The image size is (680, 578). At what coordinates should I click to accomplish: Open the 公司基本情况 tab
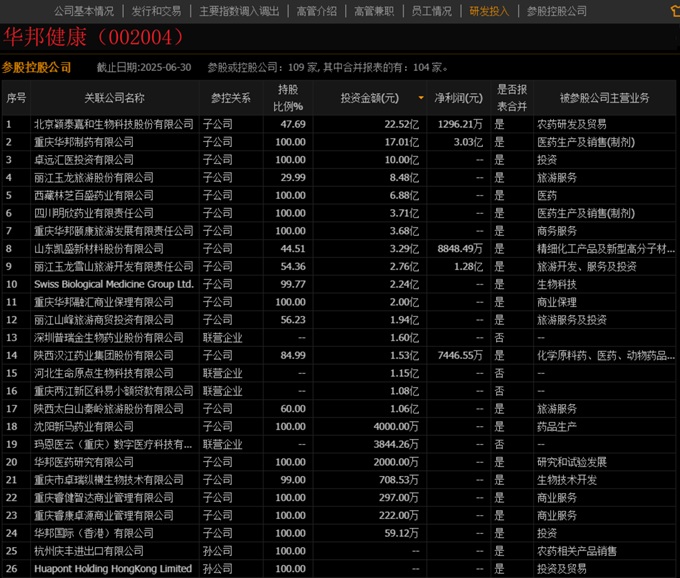(84, 11)
